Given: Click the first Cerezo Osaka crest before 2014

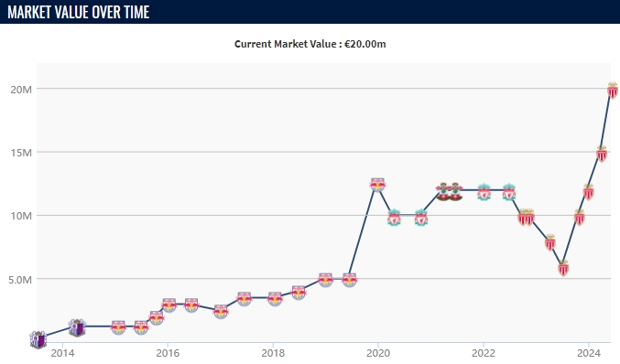Looking at the screenshot, I should (x=38, y=339).
